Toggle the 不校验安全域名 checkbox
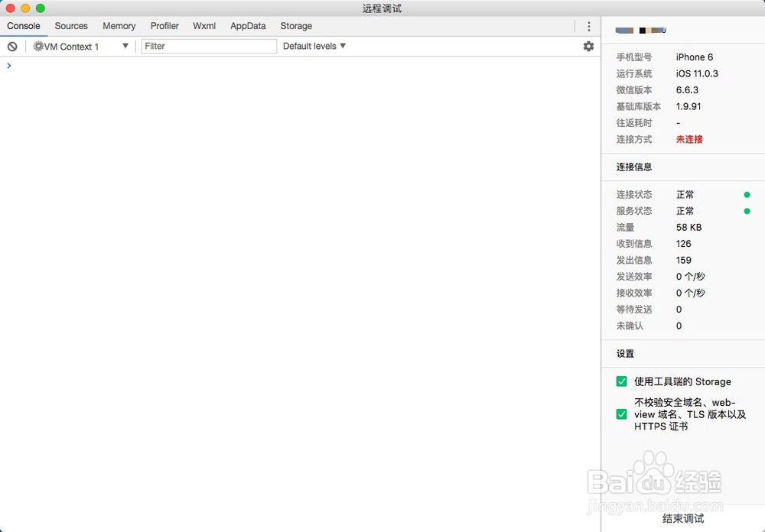 coord(621,414)
